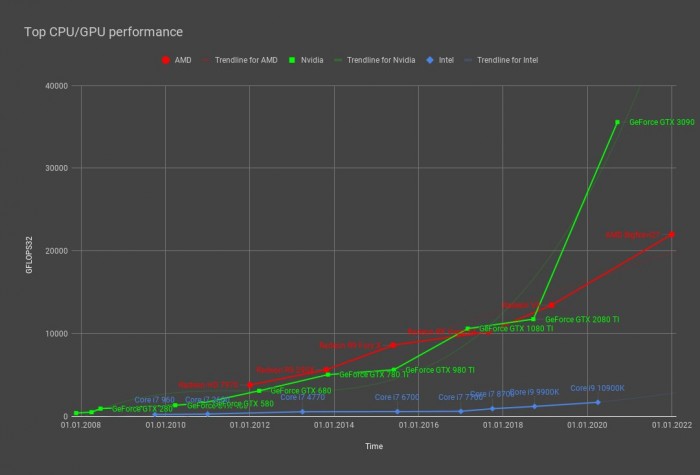
Task: Click the 'GeForce GTX 2080 Ti' label
Action: point(582,320)
